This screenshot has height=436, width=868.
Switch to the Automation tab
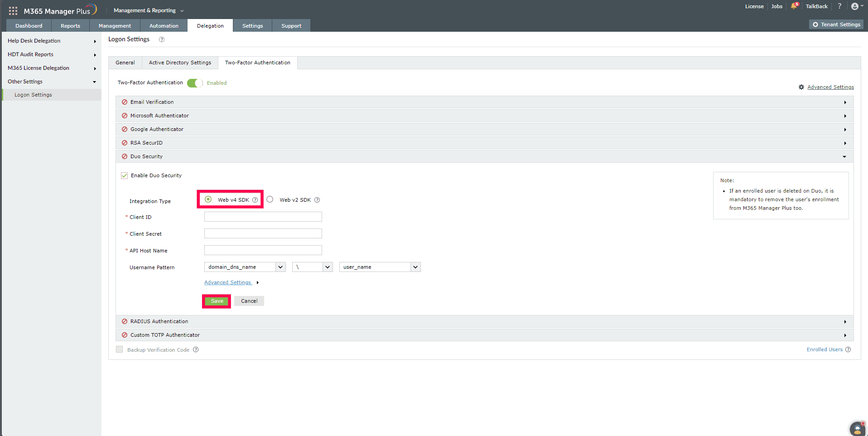(164, 26)
